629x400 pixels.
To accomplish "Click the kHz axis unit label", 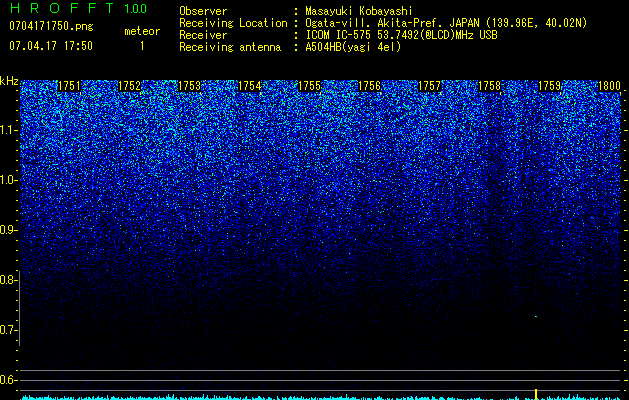I will [9, 81].
